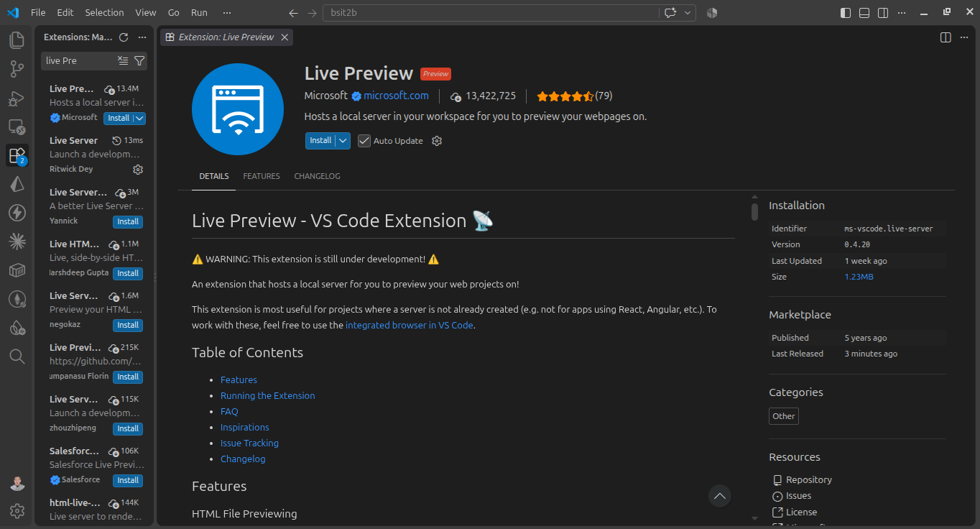Open the overflow ellipsis after the Run menu

(227, 13)
